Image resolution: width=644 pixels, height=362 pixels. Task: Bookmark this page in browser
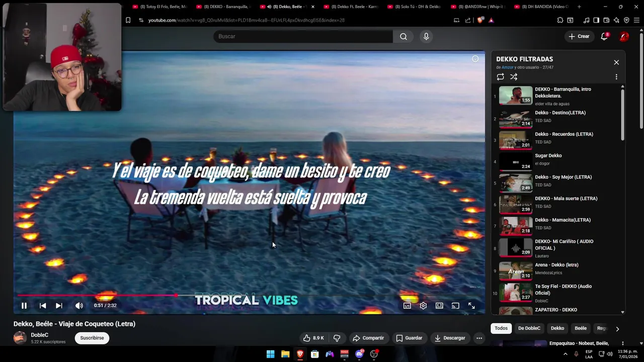point(128,20)
